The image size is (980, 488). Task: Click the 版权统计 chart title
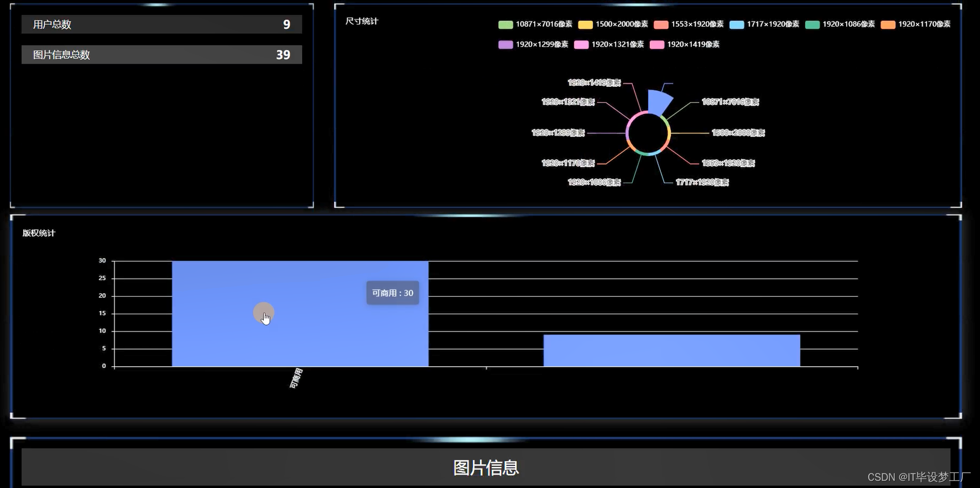pyautogui.click(x=39, y=233)
